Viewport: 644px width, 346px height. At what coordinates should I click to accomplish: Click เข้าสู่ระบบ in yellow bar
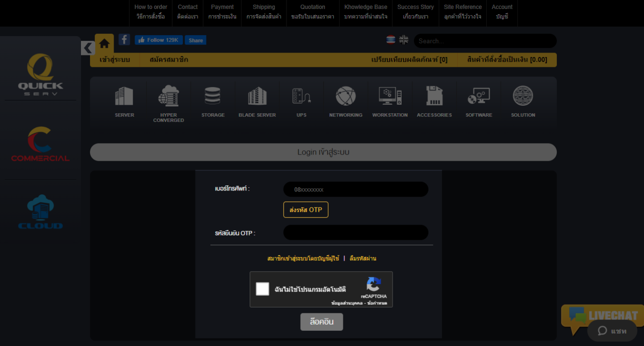(115, 60)
